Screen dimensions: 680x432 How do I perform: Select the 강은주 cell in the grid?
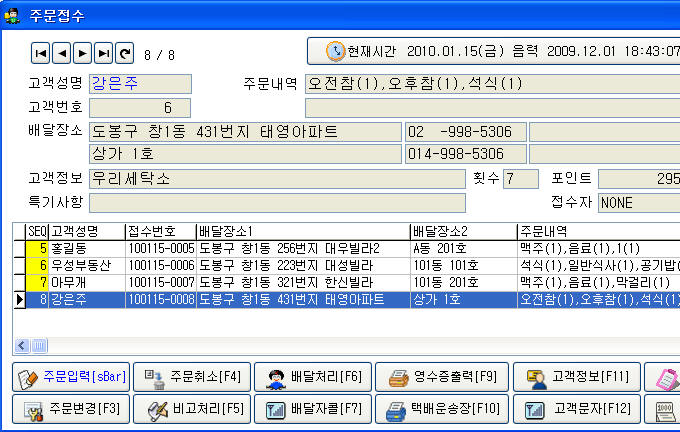(x=87, y=300)
